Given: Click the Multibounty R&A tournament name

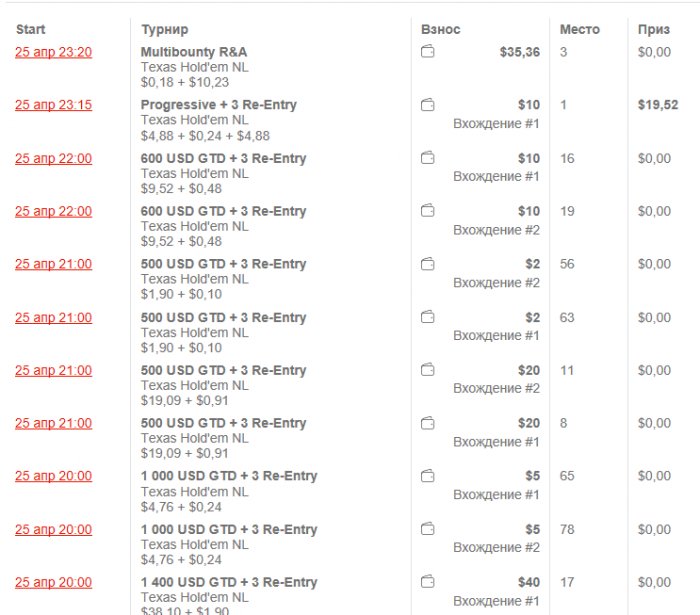Looking at the screenshot, I should (194, 52).
